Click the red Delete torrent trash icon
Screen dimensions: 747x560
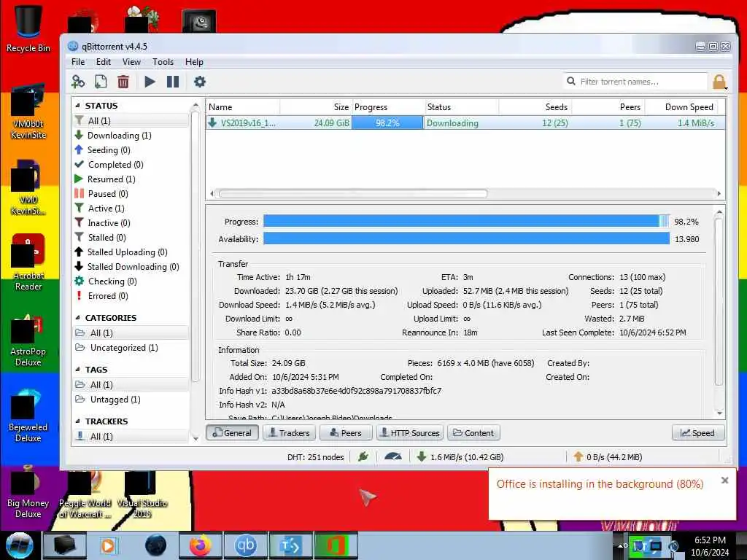[123, 82]
